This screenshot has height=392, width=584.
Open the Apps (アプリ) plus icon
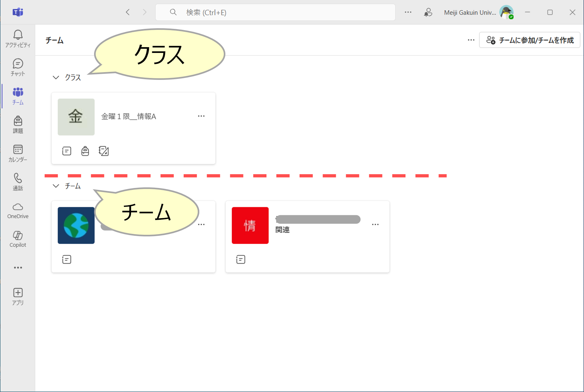(18, 296)
